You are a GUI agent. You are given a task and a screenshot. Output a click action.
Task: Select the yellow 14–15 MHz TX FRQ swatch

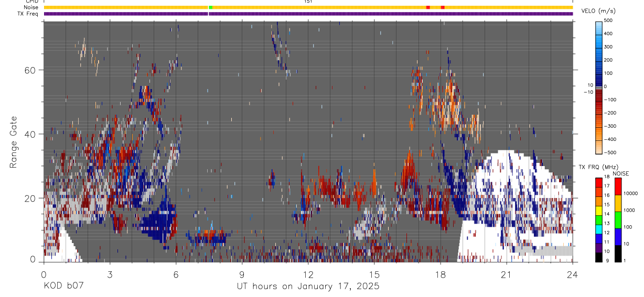[598, 210]
